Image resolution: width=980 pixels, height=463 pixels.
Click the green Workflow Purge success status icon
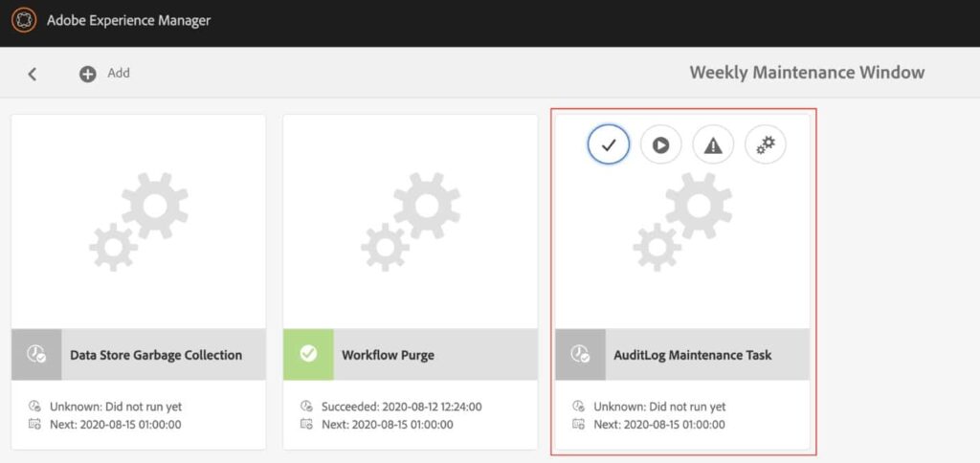coord(308,354)
